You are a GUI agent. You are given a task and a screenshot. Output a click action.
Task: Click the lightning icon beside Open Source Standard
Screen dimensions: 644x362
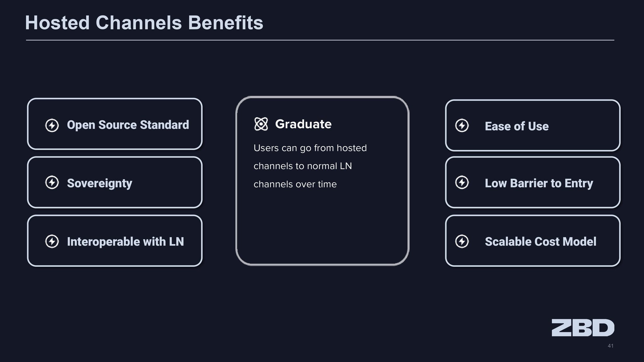[52, 125]
